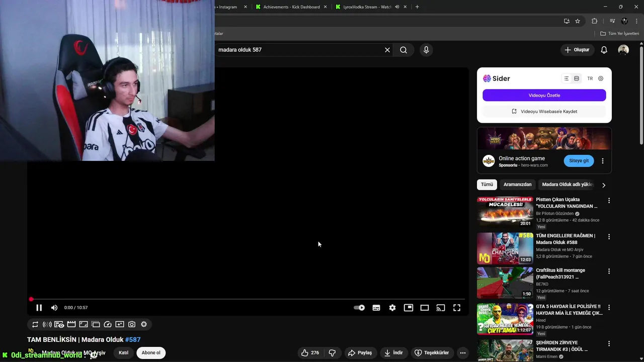
Task: Start voice search with microphone
Action: [426, 50]
